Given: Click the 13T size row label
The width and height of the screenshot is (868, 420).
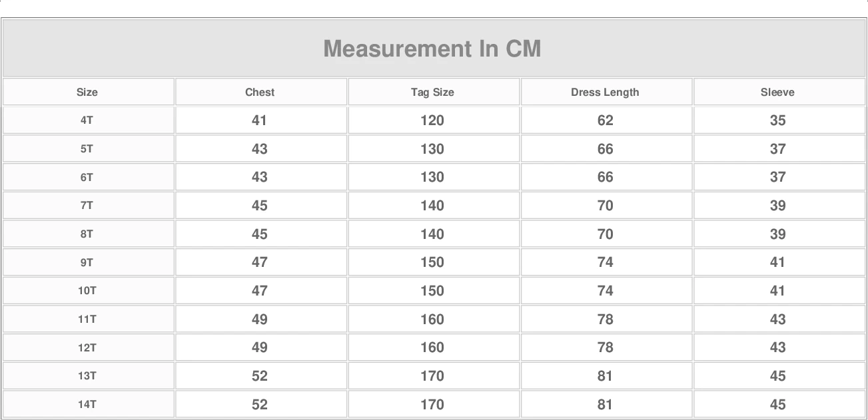Looking at the screenshot, I should [87, 376].
